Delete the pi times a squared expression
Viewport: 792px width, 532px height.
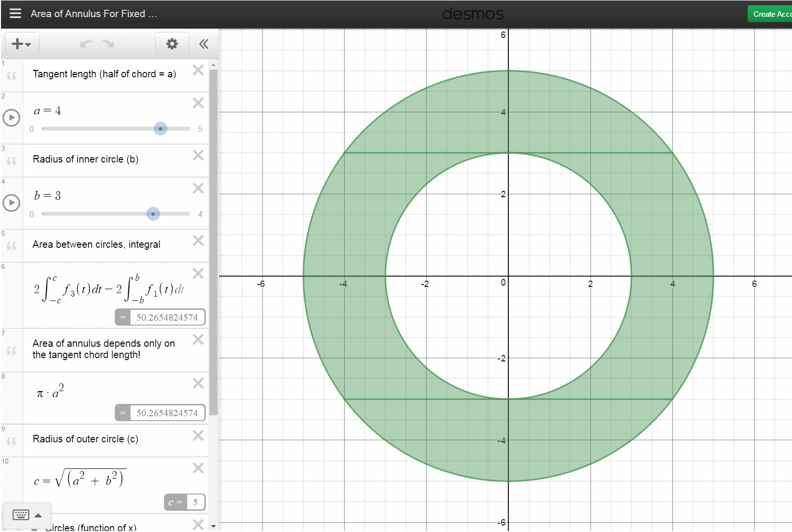coord(198,383)
